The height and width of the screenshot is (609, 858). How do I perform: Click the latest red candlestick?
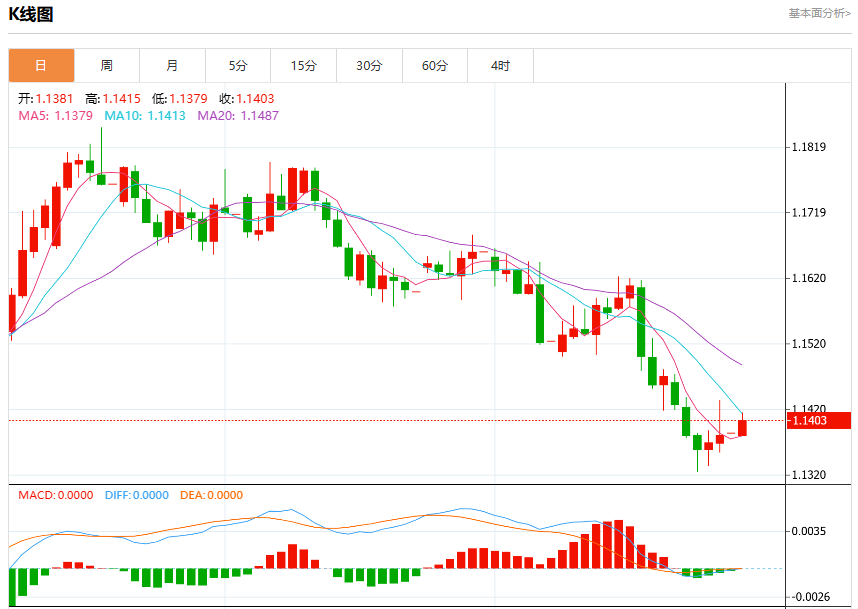click(x=742, y=427)
